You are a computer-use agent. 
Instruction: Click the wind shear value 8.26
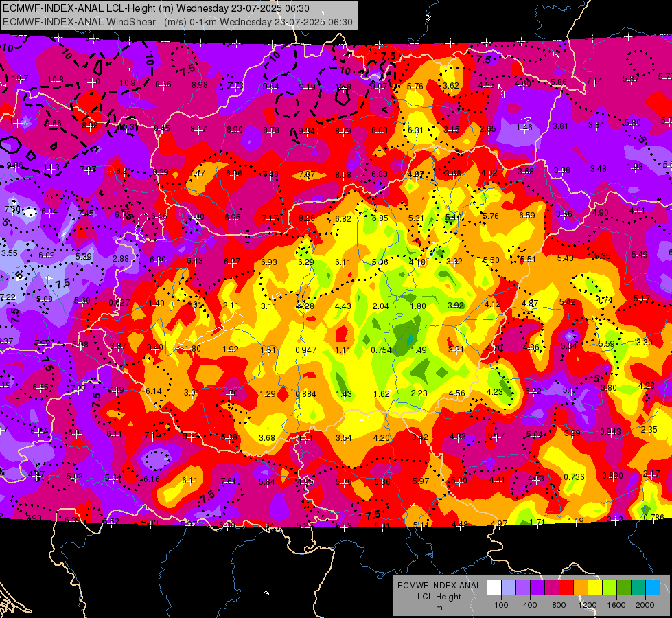[x=306, y=218]
